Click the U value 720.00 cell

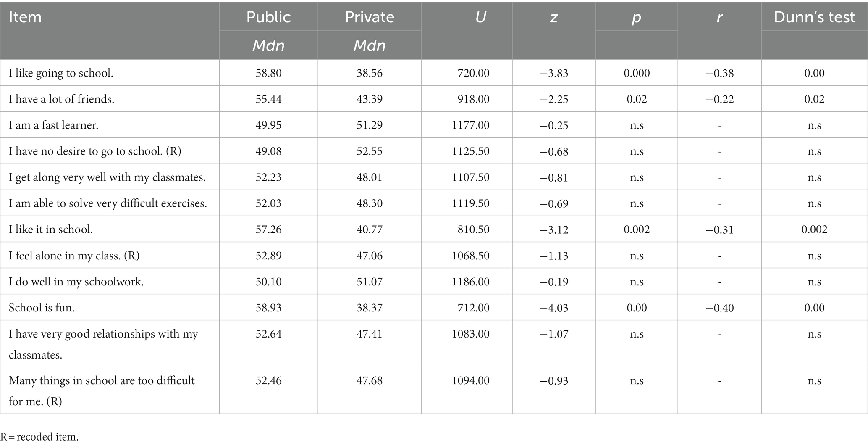pos(473,73)
